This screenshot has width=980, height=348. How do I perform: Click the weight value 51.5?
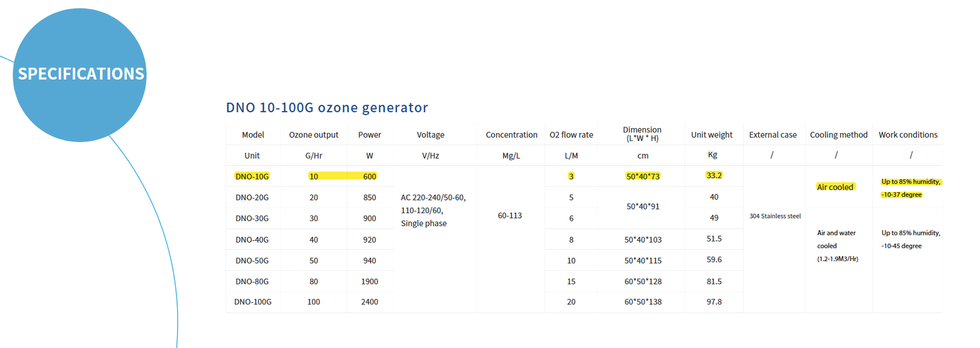point(714,238)
